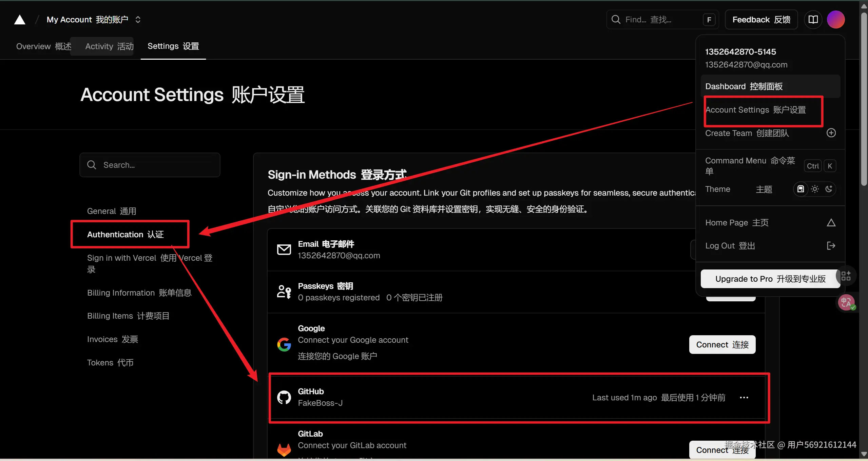The height and width of the screenshot is (461, 868).
Task: Switch to dark theme moon icon
Action: tap(829, 189)
